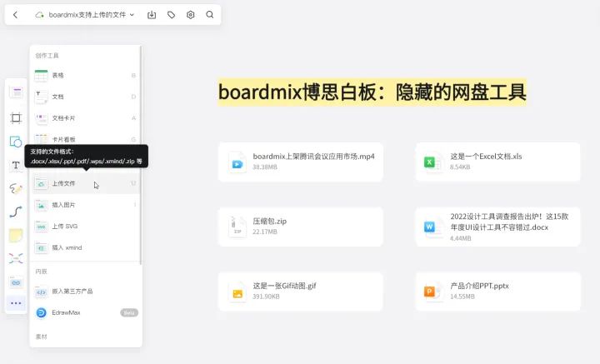Image resolution: width=600 pixels, height=364 pixels.
Task: Click the 22.17MB size text
Action: pyautogui.click(x=265, y=232)
